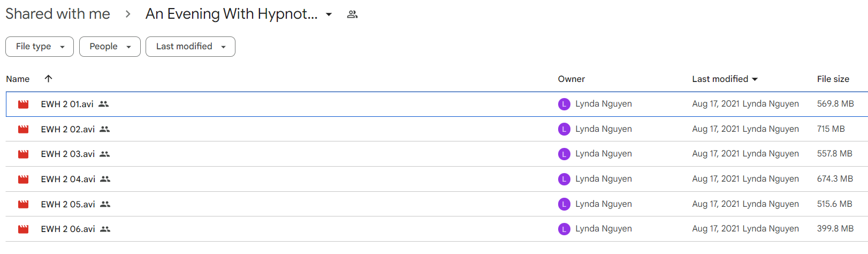This screenshot has height=254, width=868.
Task: Select the EWH 2 06.avi file row
Action: tap(437, 229)
